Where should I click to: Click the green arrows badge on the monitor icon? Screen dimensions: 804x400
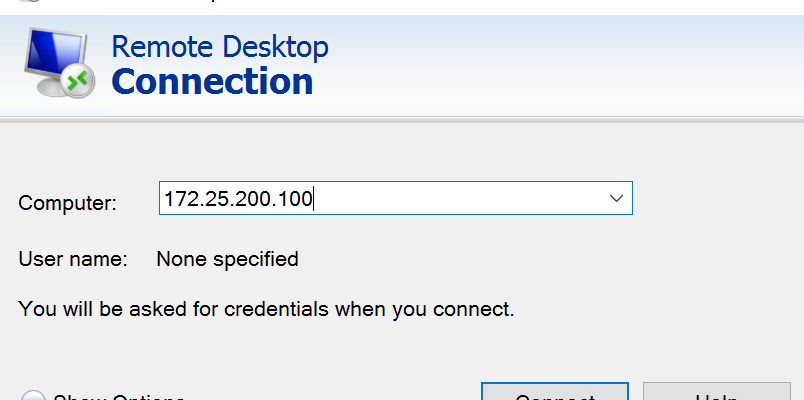pyautogui.click(x=78, y=81)
